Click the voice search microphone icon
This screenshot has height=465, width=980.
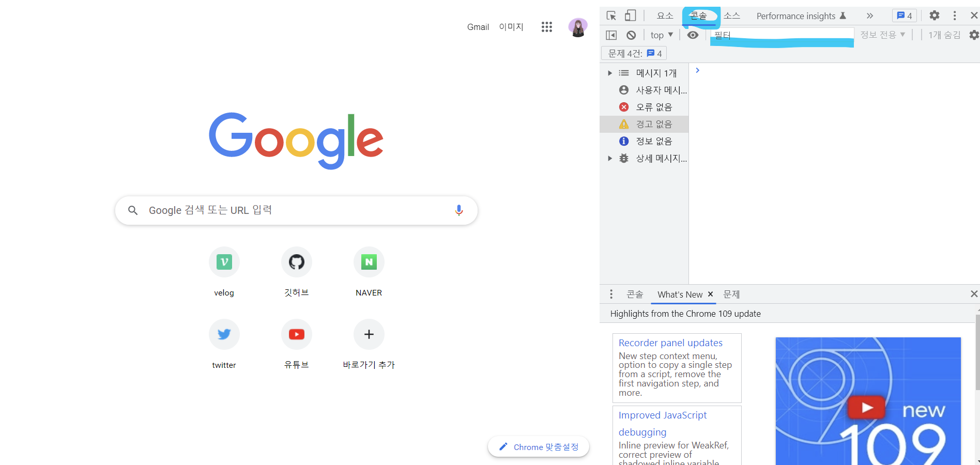458,210
